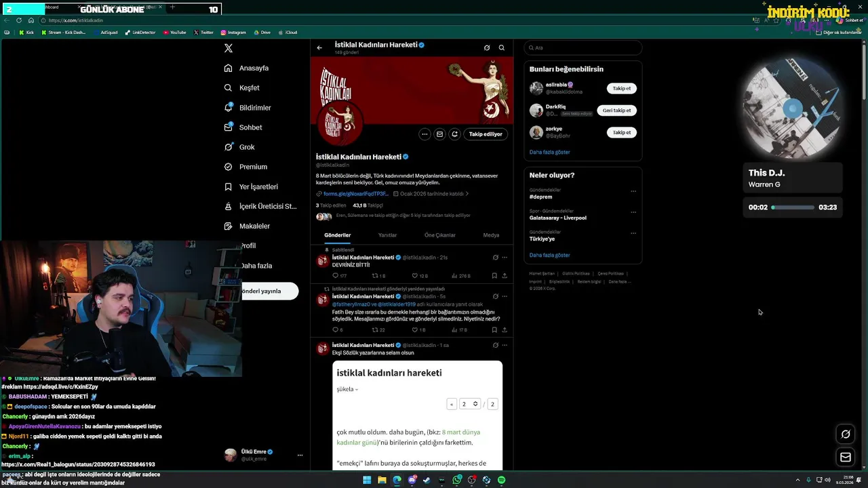Open the YouTube bookmark
The height and width of the screenshot is (488, 868).
[174, 33]
